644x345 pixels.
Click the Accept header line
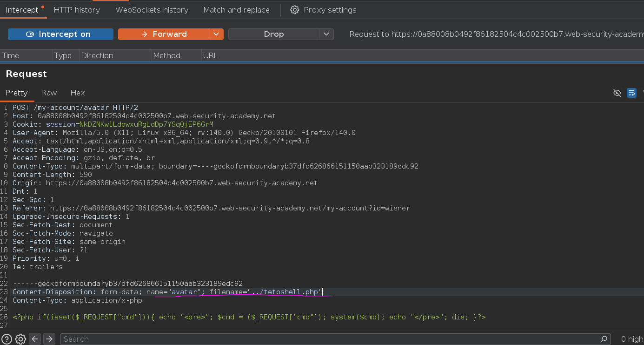point(161,141)
